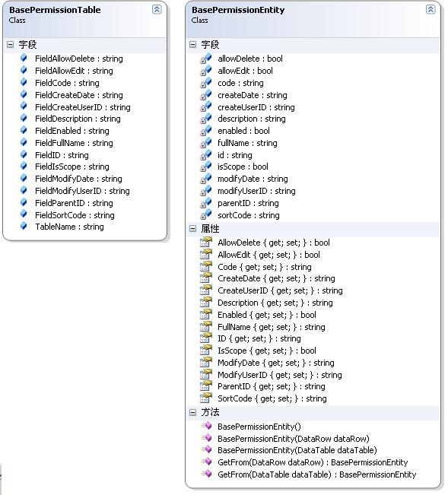Click the private field icon for code

[x=206, y=83]
